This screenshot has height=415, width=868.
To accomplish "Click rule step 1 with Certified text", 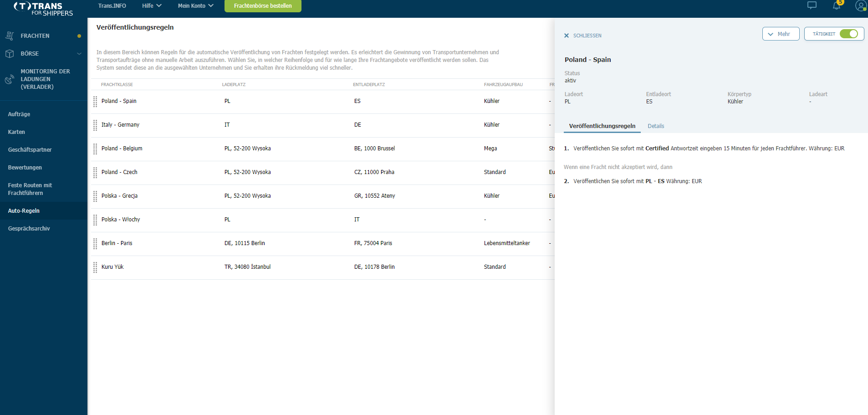I will (704, 149).
